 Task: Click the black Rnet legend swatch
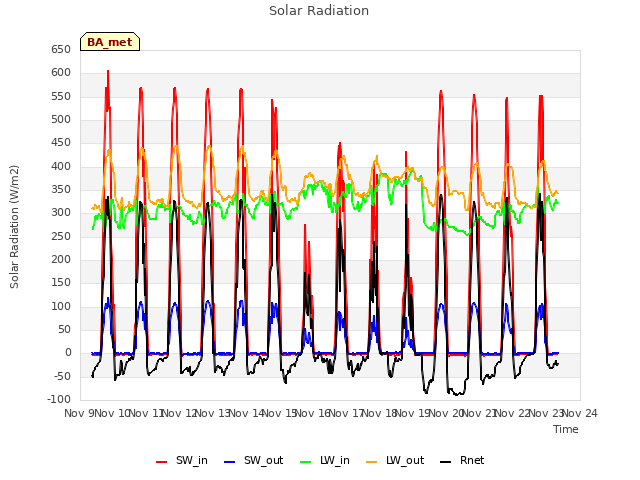point(445,462)
